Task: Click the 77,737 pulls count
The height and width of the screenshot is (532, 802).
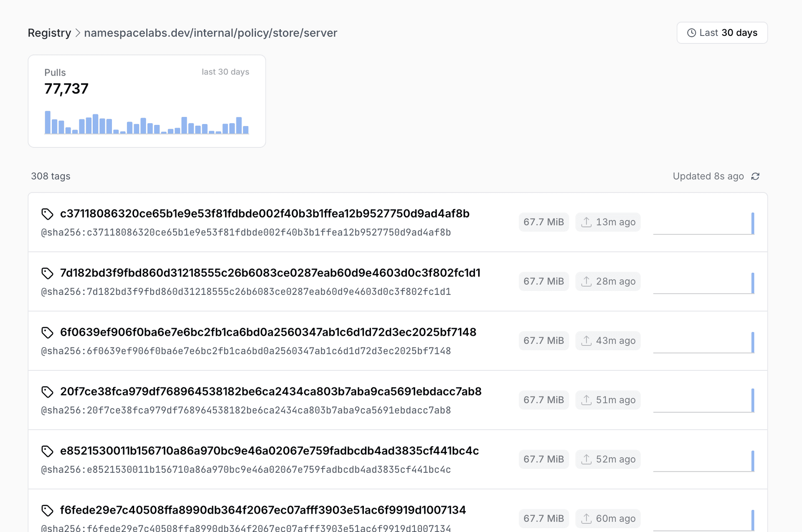Action: 66,89
